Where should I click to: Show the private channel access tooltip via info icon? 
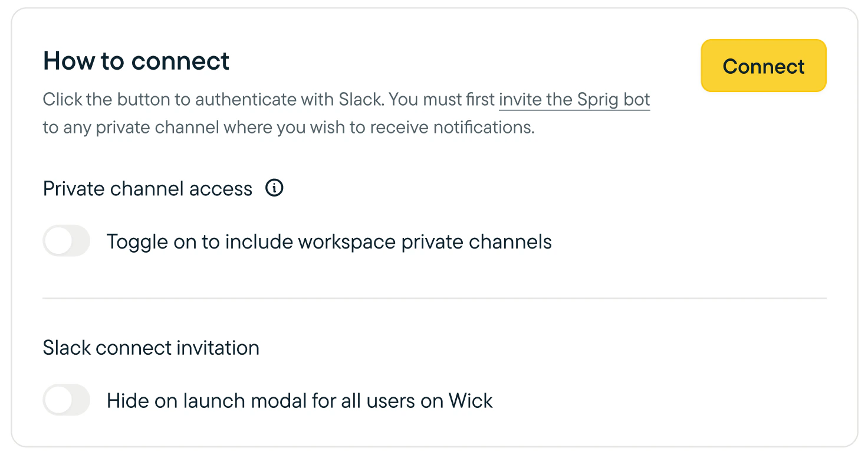point(274,188)
